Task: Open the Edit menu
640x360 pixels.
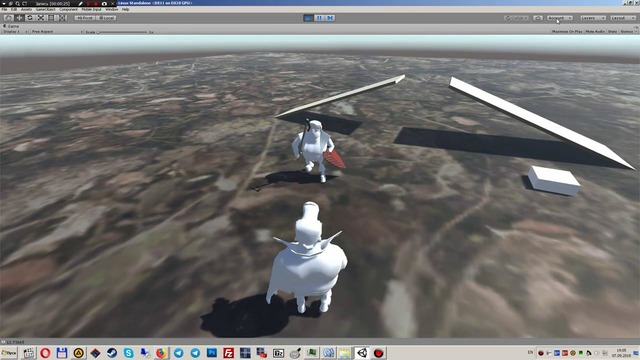Action: 14,9
